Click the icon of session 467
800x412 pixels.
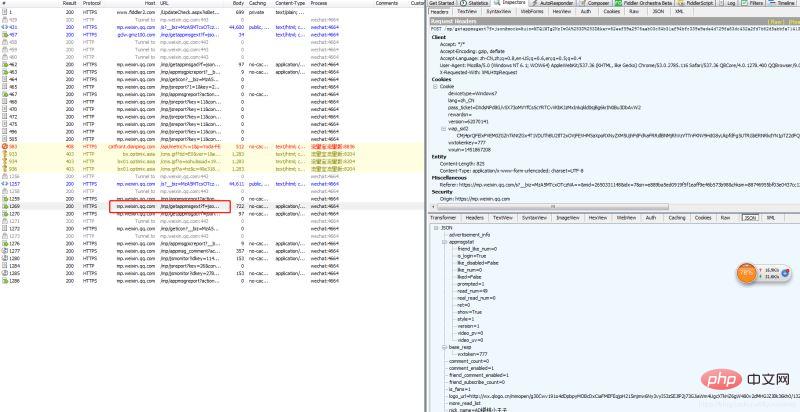[x=5, y=94]
